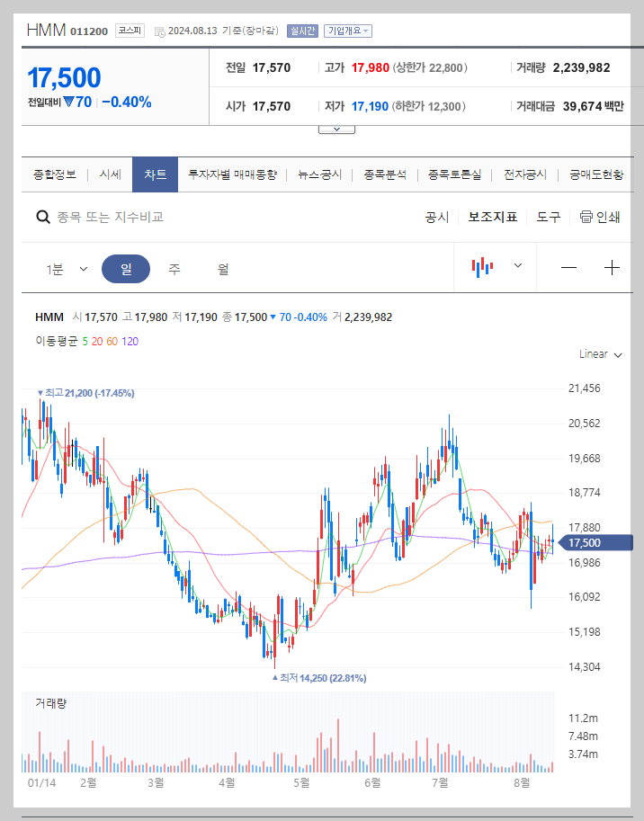Open the 도구 tools menu
644x821 pixels.
tap(548, 217)
